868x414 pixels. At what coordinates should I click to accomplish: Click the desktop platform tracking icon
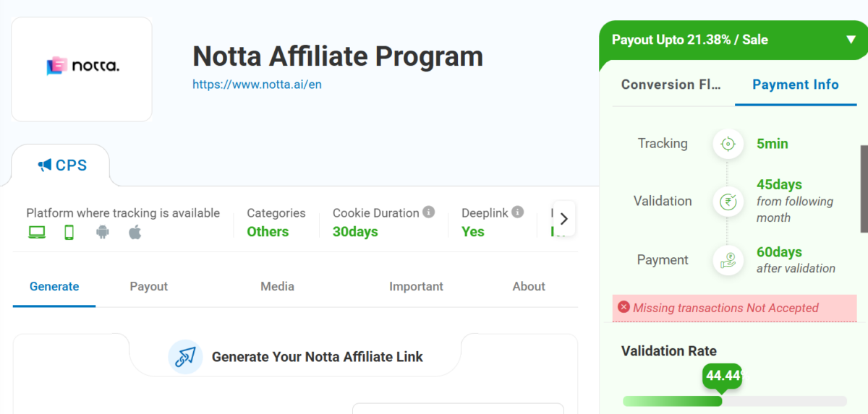pos(36,232)
